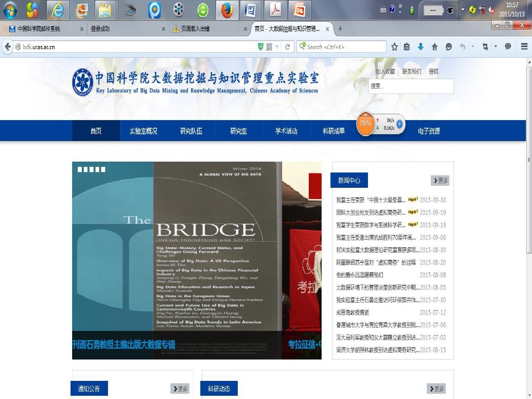Viewport: 532px width, 399px height.
Task: Select the 首页 navigation item
Action: 96,131
